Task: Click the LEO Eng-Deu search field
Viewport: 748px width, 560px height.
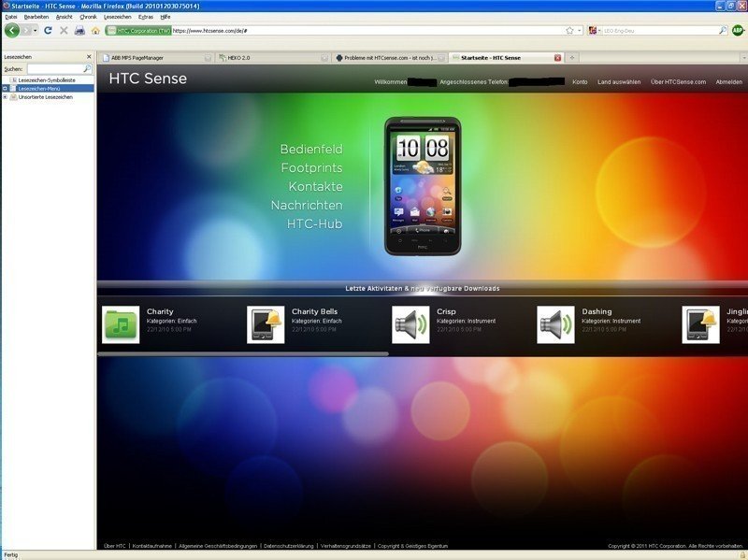Action: 660,31
